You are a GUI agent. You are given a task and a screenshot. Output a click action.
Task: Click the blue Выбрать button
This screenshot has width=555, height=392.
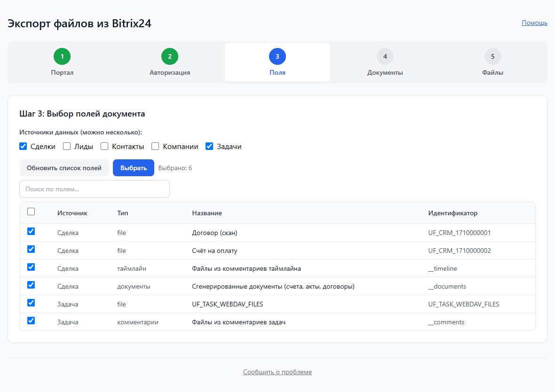click(134, 168)
